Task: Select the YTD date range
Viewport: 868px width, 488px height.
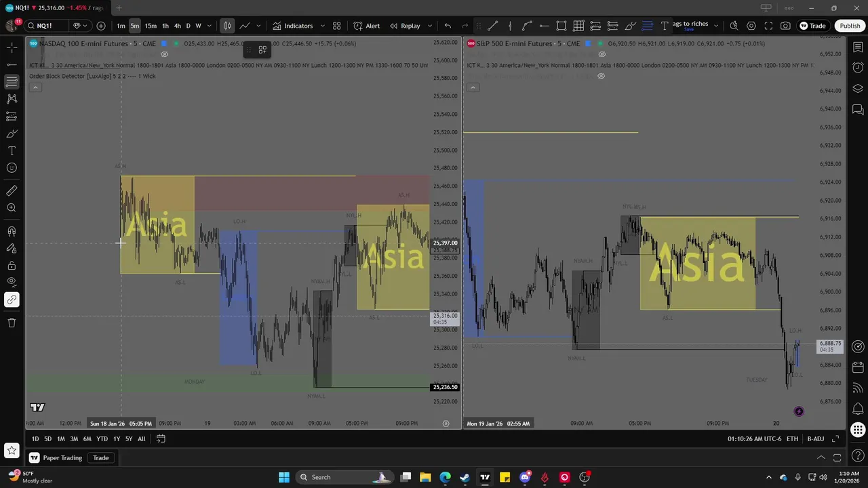Action: click(x=102, y=439)
